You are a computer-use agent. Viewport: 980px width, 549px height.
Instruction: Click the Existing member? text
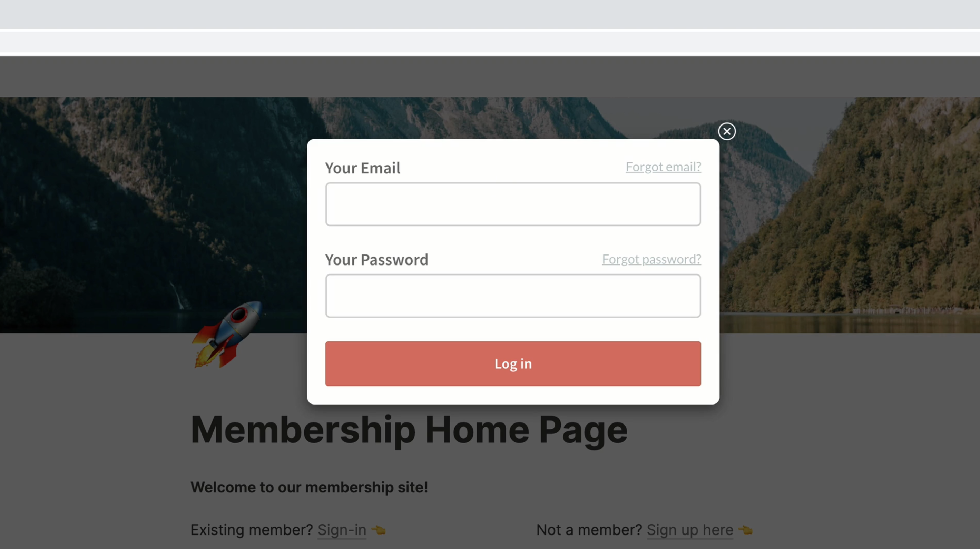[x=251, y=530]
